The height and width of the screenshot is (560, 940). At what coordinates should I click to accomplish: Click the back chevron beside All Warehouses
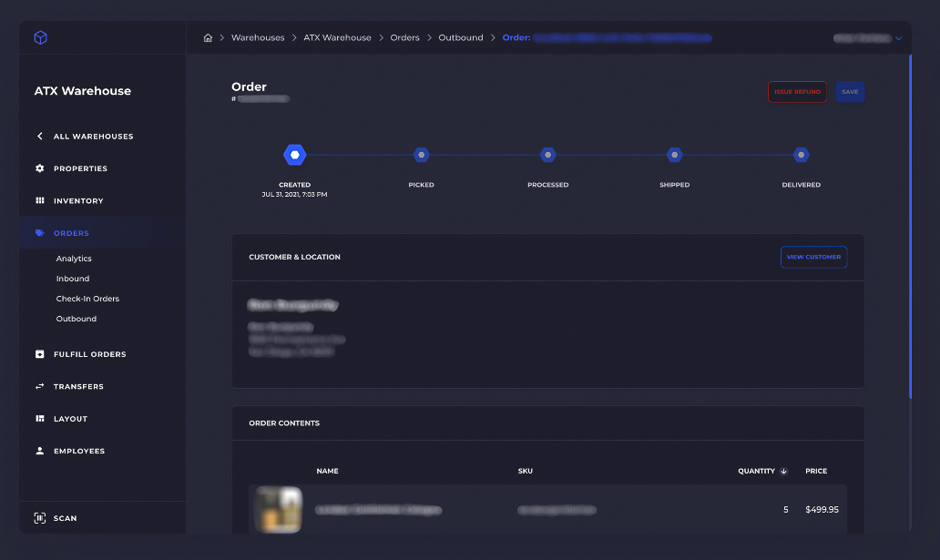[x=39, y=136]
